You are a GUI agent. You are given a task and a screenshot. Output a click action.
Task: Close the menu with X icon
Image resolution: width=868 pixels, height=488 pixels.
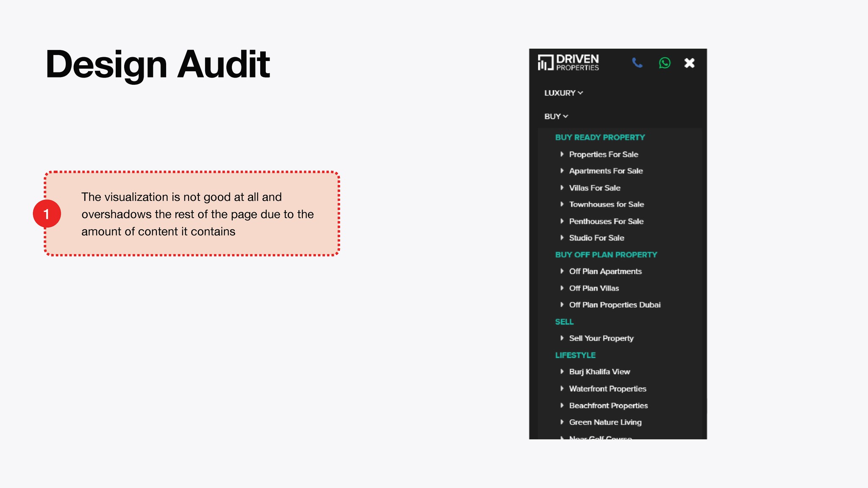click(690, 63)
